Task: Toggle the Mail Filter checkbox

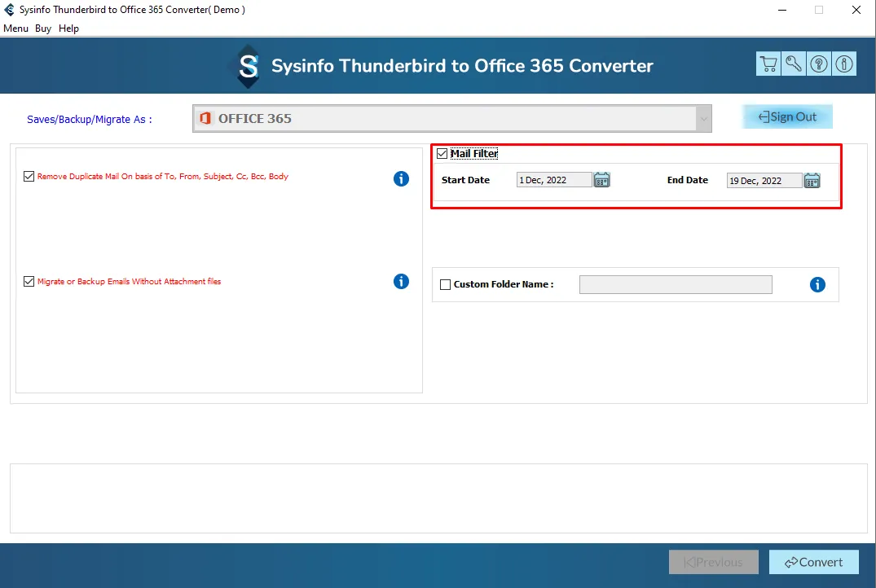Action: coord(442,154)
